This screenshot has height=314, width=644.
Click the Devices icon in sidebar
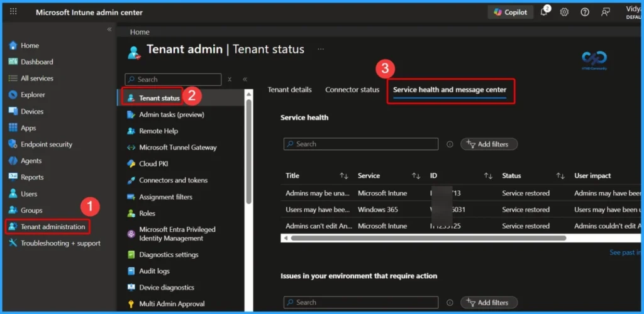[x=13, y=112]
